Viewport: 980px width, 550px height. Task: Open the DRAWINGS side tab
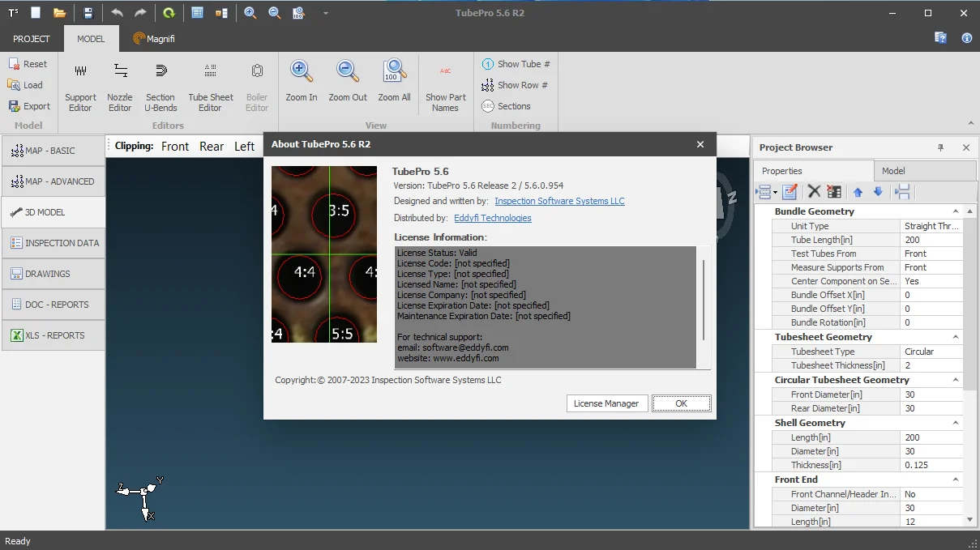tap(53, 274)
